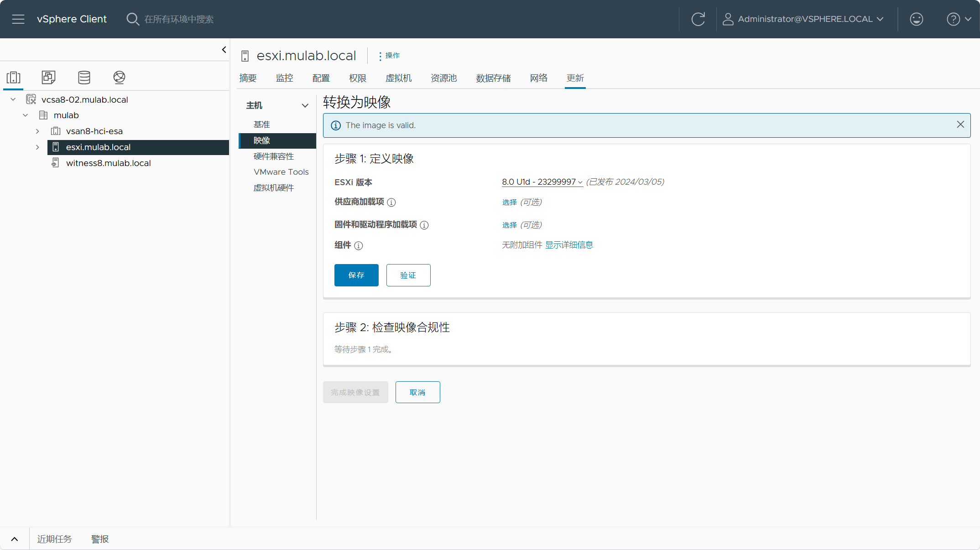Open the Administrator@VSPHERE.LOCAL user menu
The width and height of the screenshot is (980, 550).
pyautogui.click(x=804, y=19)
